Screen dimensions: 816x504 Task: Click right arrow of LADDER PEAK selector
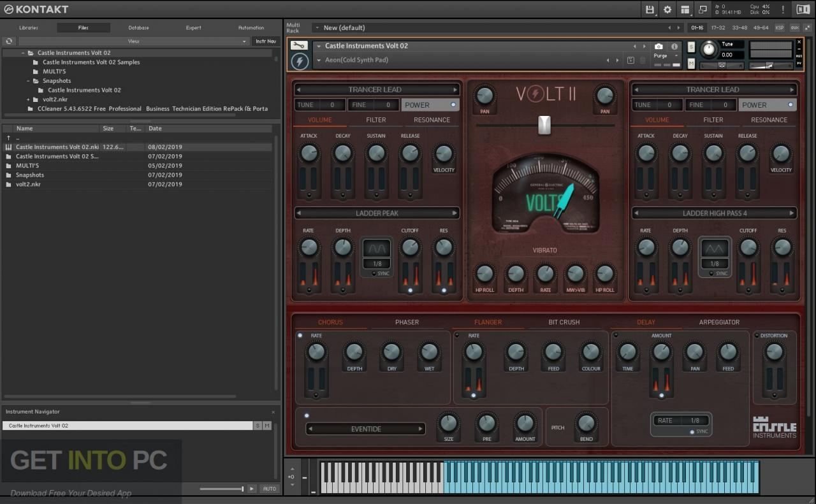(455, 213)
